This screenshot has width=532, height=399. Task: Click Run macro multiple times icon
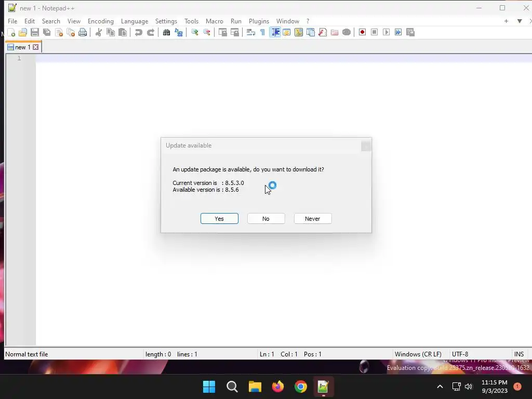398,32
